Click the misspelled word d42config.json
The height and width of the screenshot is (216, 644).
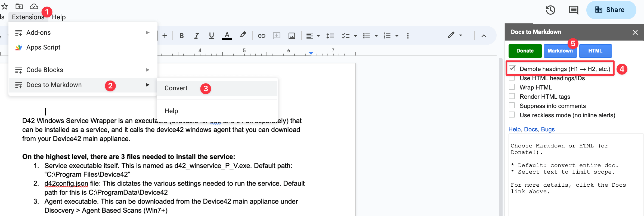tap(66, 184)
